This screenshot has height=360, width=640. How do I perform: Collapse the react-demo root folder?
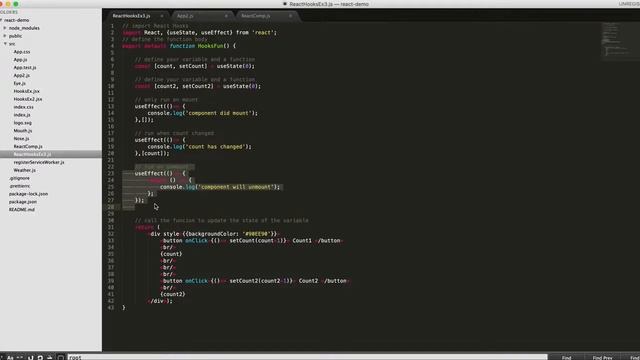[x=1, y=20]
